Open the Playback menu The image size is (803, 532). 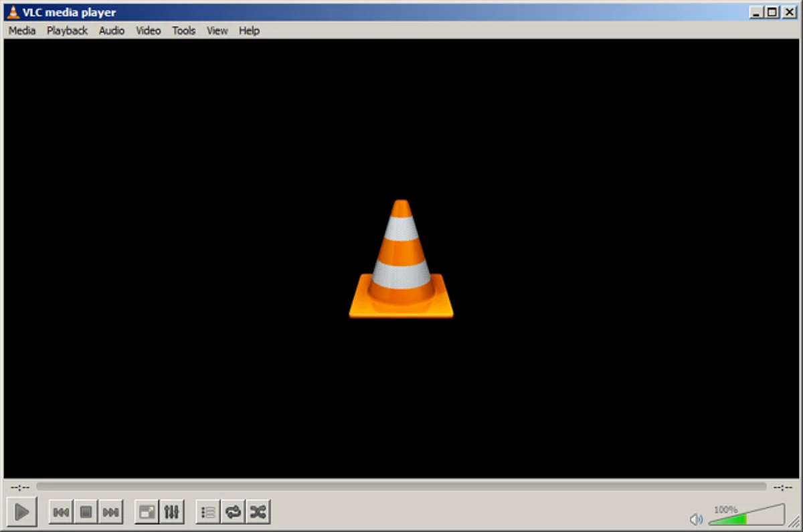click(x=67, y=30)
